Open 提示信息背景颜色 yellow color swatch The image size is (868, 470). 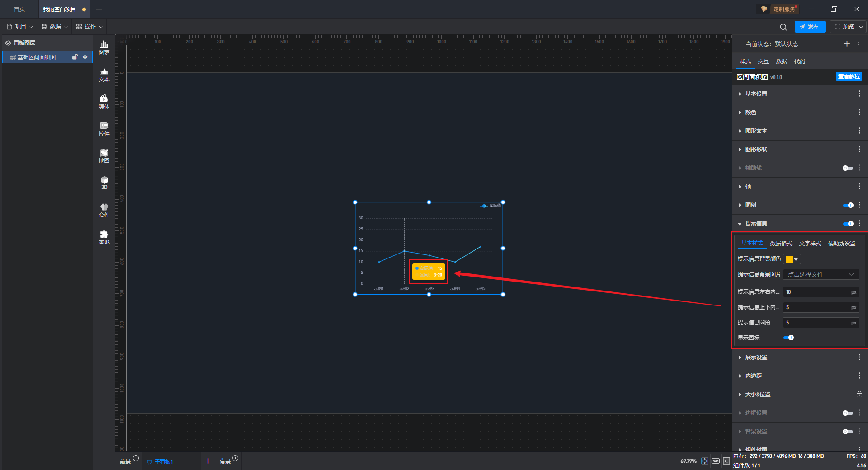tap(792, 259)
